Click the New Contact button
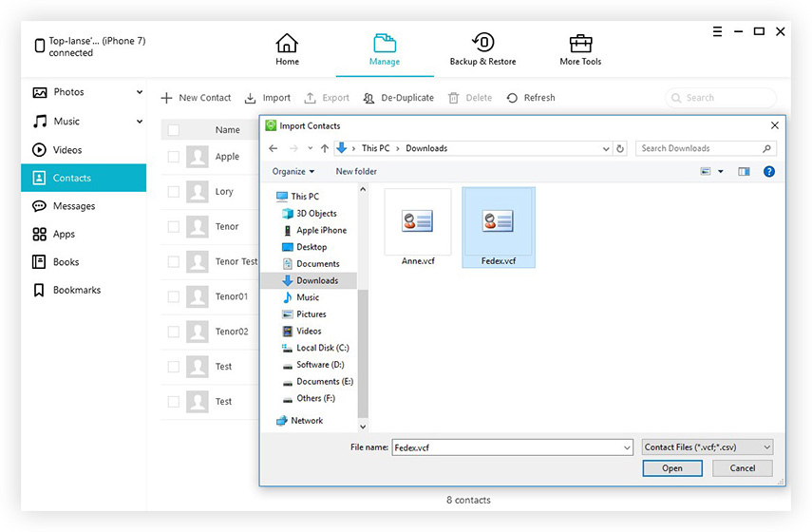The image size is (812, 532). tap(196, 98)
